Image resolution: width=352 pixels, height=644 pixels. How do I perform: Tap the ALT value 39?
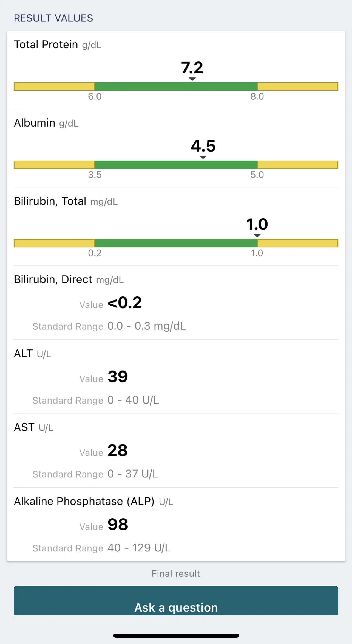(x=118, y=376)
